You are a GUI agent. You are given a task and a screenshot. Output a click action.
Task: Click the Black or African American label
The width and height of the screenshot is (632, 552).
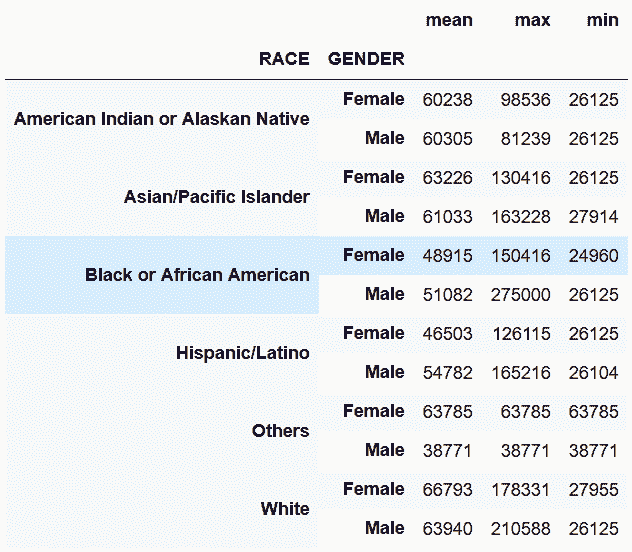tap(198, 275)
